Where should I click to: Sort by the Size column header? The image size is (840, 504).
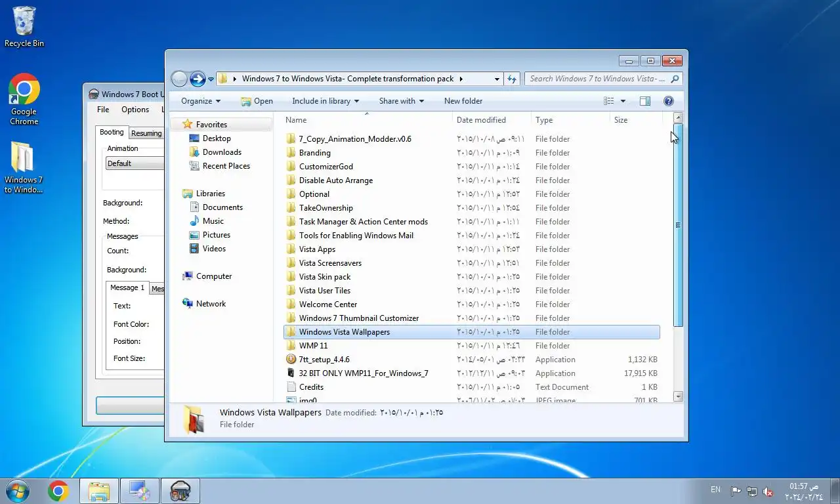click(635, 120)
